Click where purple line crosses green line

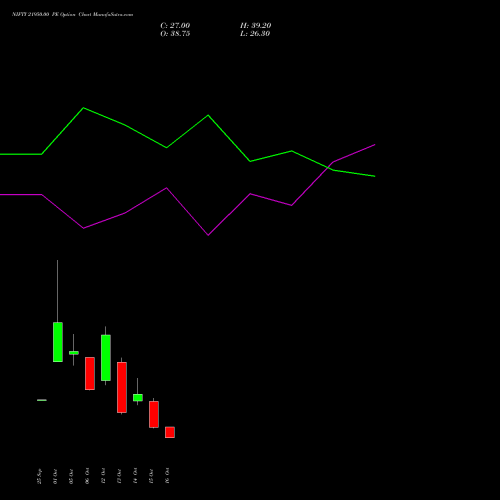tap(329, 167)
